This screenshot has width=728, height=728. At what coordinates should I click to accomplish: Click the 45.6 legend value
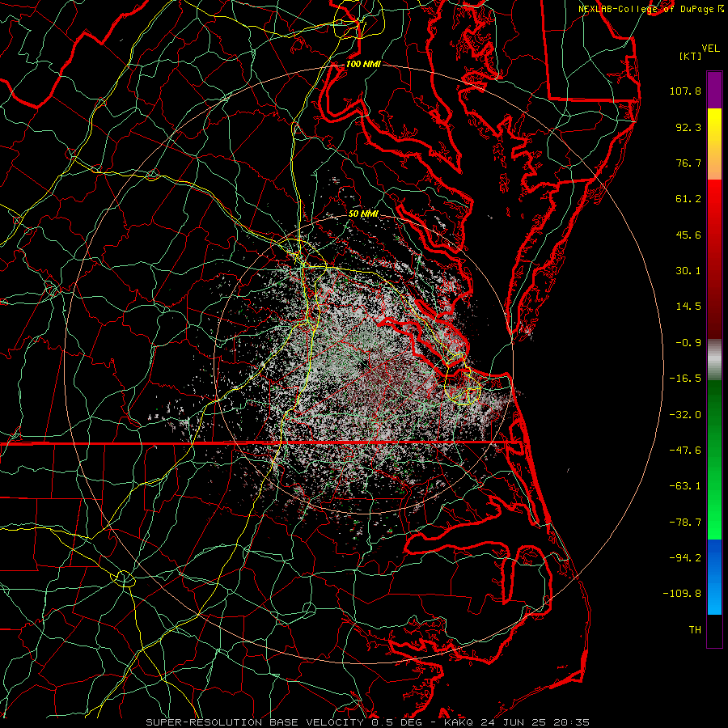pyautogui.click(x=688, y=235)
